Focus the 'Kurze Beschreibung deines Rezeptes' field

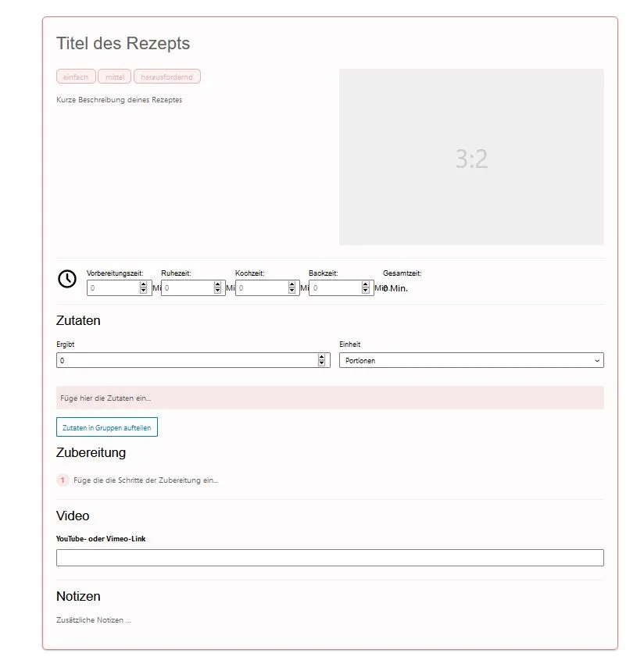[x=120, y=100]
